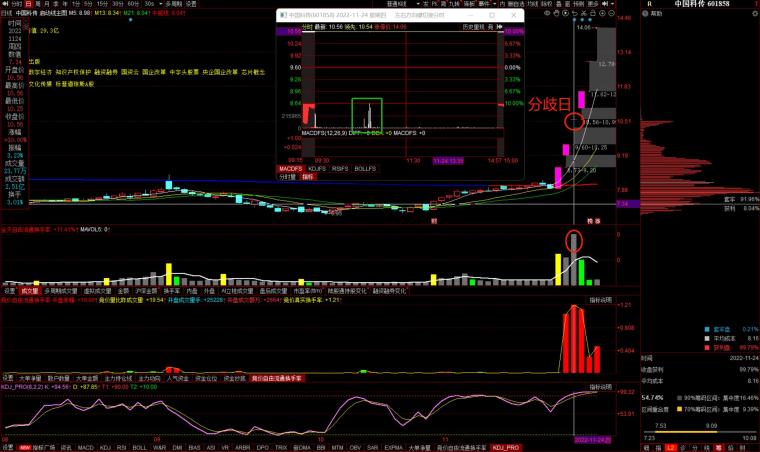Open the dropdown arrow after 30s

coord(160,3)
